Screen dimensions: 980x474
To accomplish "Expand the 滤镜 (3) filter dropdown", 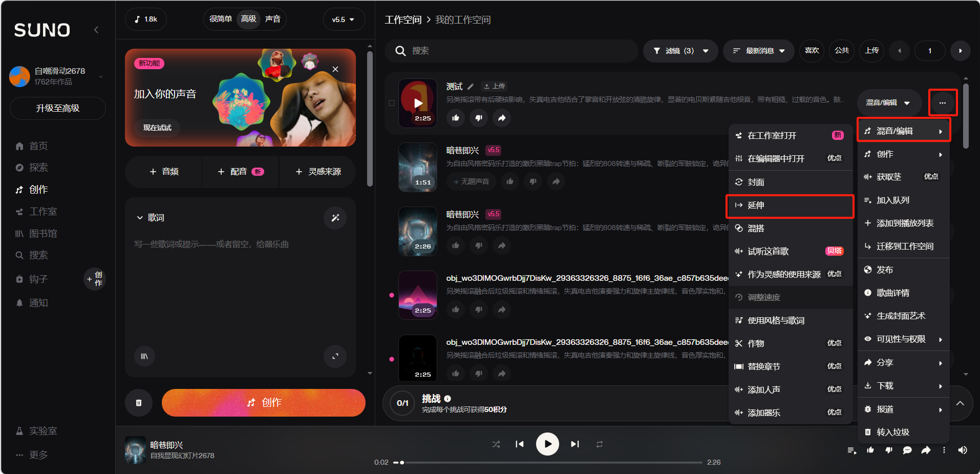I will pos(680,51).
